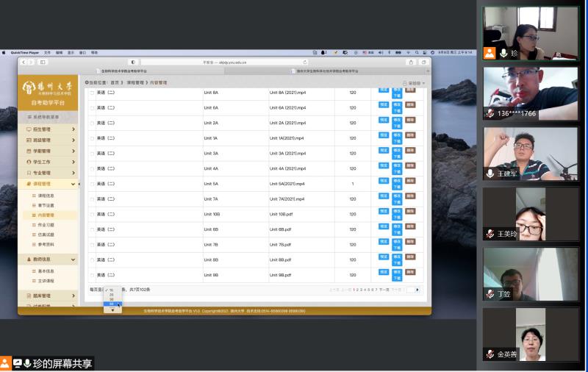Open the 仿真试题 sidebar item
Viewport: 588px width, 372px height.
click(x=45, y=235)
